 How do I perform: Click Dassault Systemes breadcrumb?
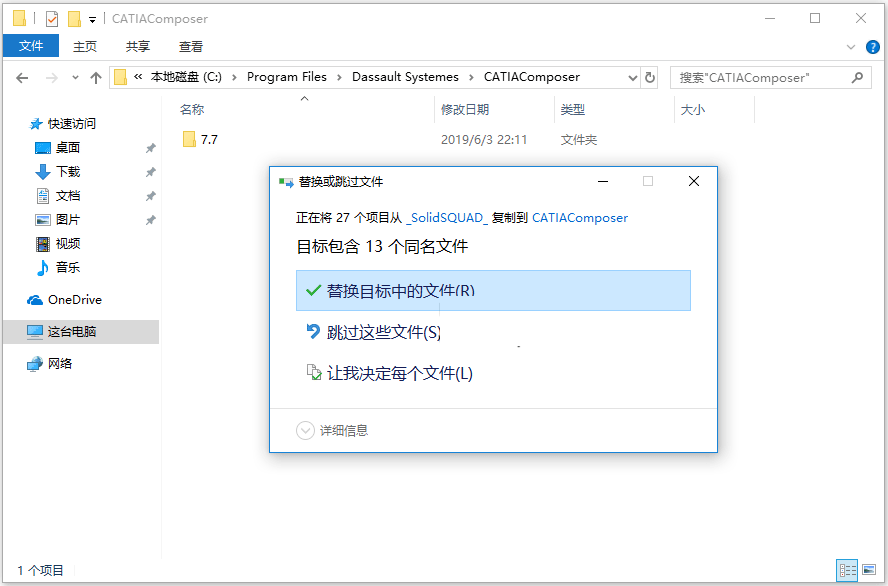click(x=405, y=77)
